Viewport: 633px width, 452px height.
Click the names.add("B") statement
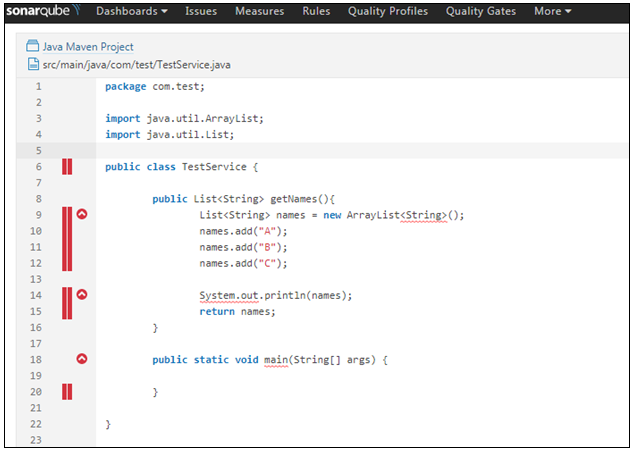coord(243,247)
